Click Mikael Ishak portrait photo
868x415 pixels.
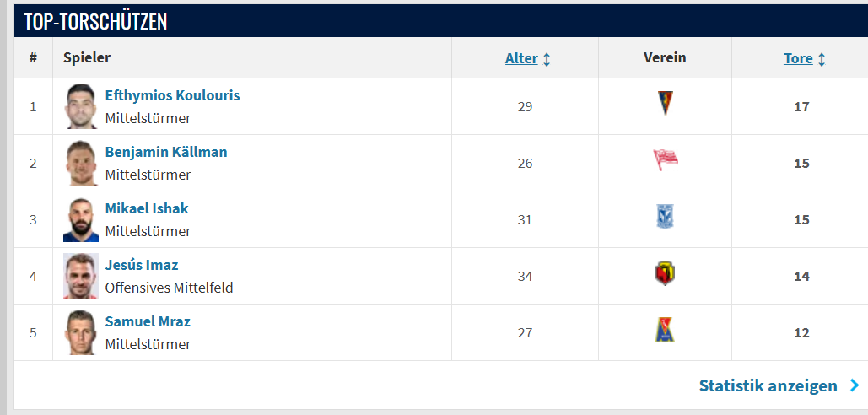pyautogui.click(x=81, y=219)
